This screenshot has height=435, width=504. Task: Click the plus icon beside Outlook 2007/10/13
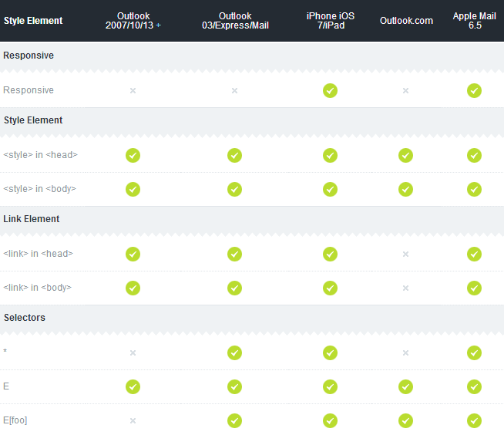pos(158,25)
